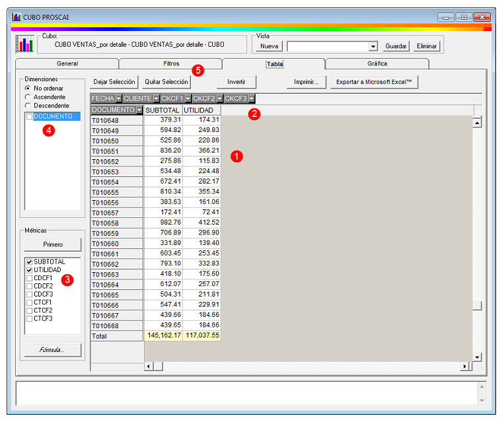Uncheck the UTILIDAD metric
Viewport: 504px width, 424px height.
[x=29, y=270]
